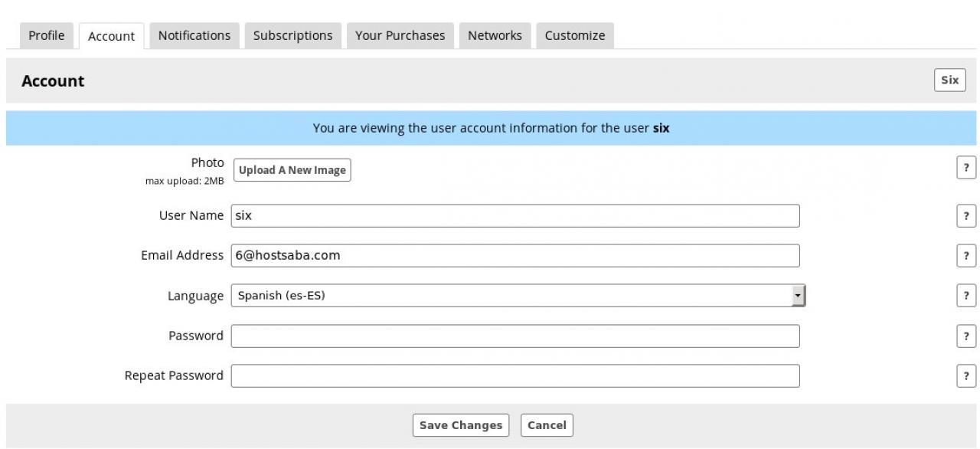Click the Upload A New Image button
The image size is (980, 449).
[x=292, y=170]
